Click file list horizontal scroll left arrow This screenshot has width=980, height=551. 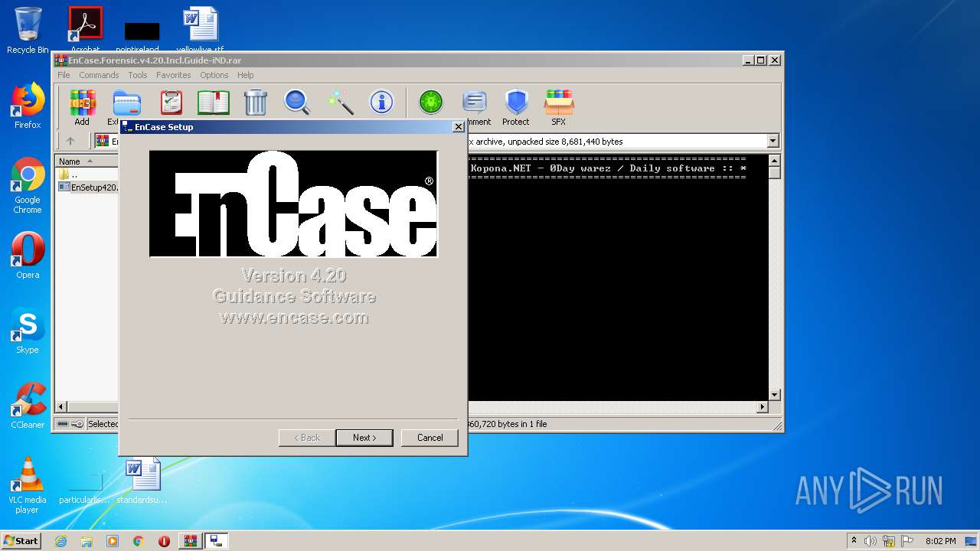62,407
